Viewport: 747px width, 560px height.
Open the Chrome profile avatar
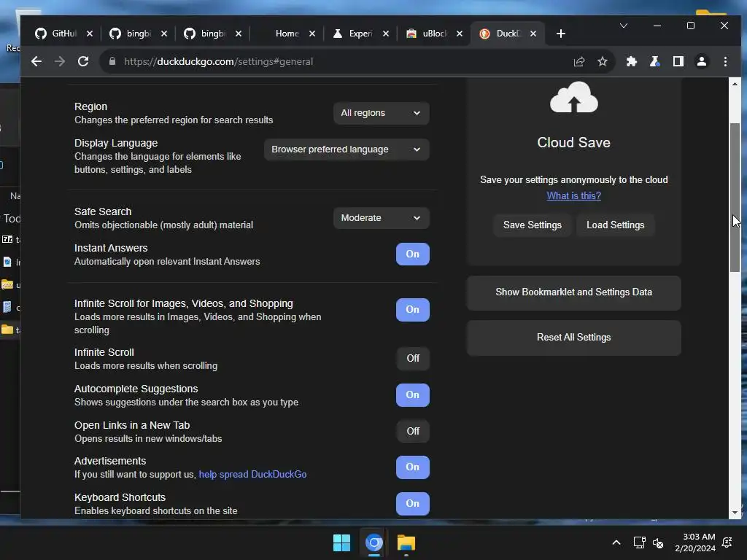pos(701,61)
